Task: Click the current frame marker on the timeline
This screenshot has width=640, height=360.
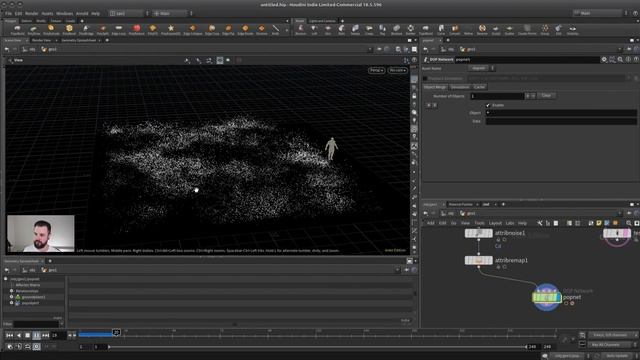Action: click(116, 333)
